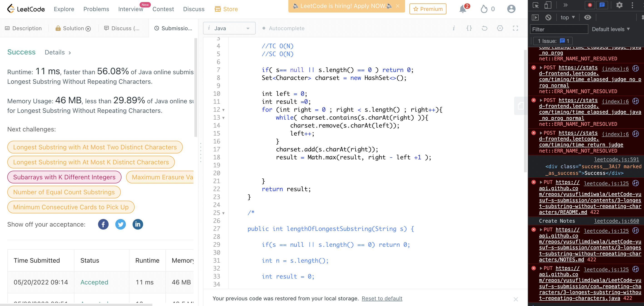Open editor settings icon
This screenshot has width=644, height=306.
500,28
